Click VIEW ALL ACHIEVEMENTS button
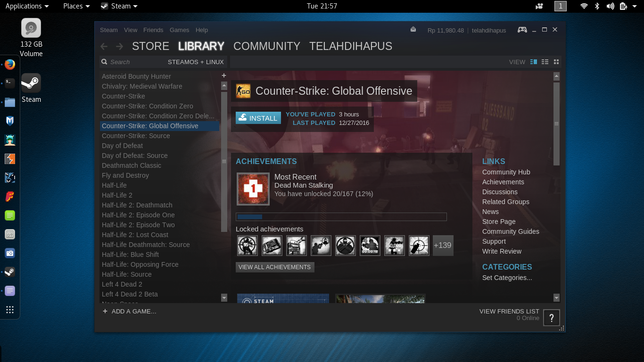This screenshot has width=644, height=362. (x=275, y=267)
